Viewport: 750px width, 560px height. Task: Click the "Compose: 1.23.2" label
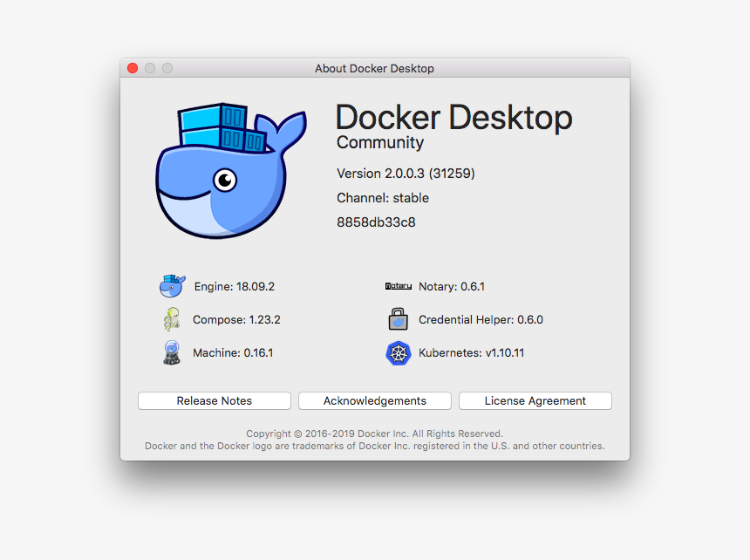pos(236,319)
